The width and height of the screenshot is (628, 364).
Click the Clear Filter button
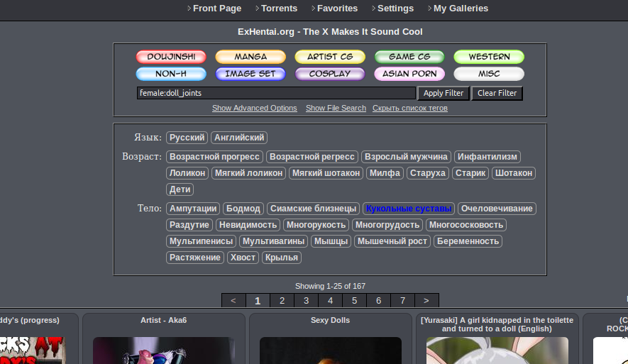[497, 93]
